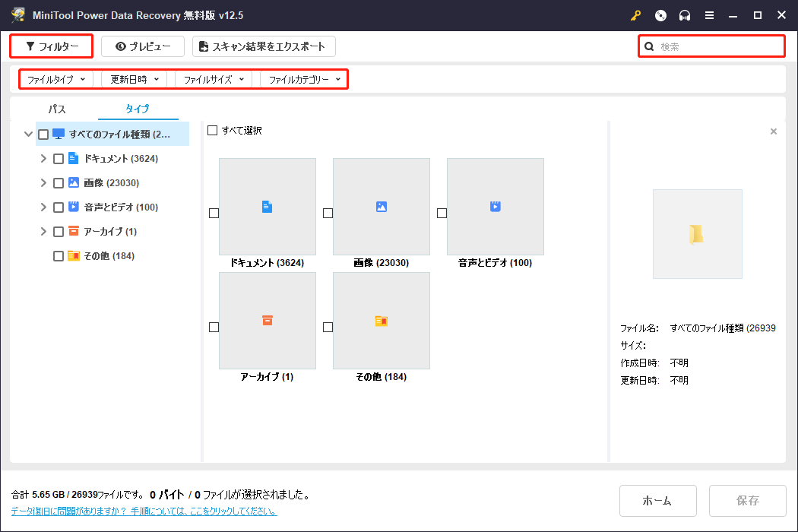Select the その他 (184) tree row label

click(109, 256)
